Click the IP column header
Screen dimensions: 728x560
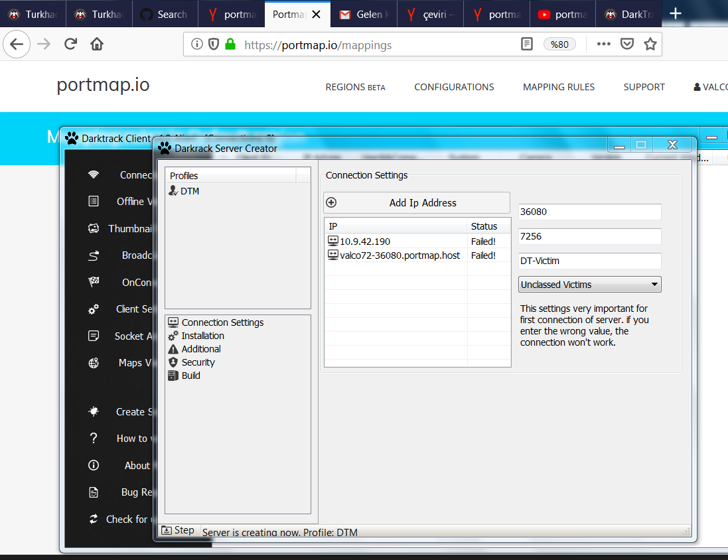point(396,226)
